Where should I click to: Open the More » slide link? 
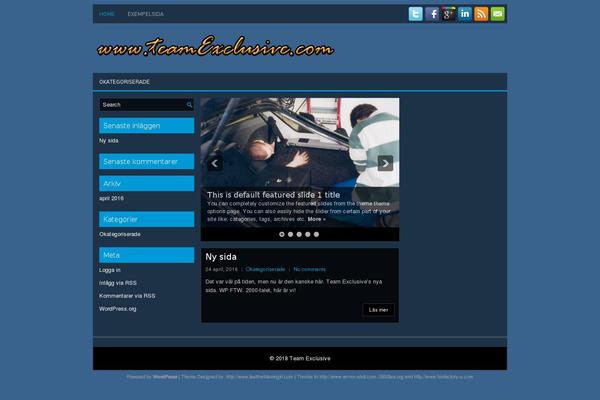(316, 219)
